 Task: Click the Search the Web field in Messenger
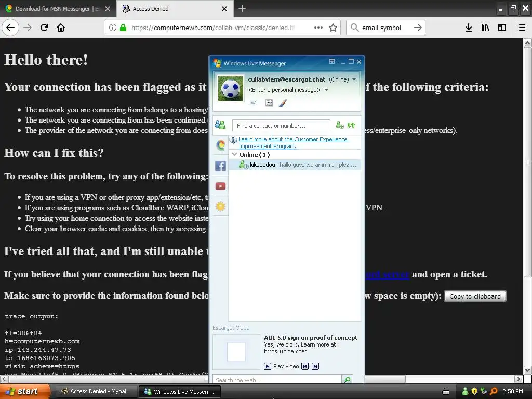[277, 380]
